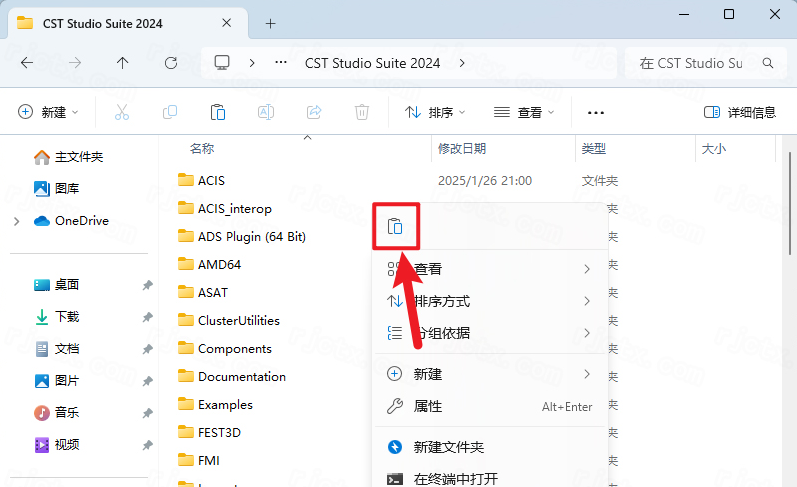
Task: Sort by the 修改日期 column header
Action: pos(462,148)
